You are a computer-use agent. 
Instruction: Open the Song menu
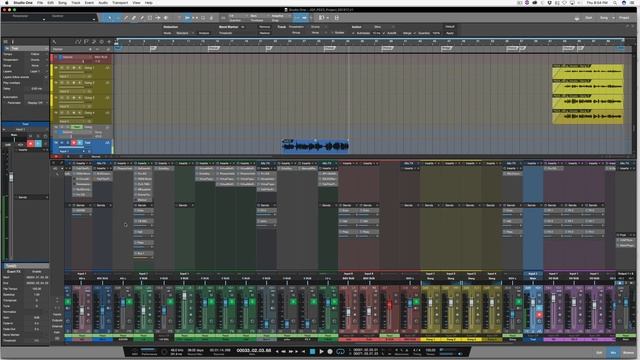(x=62, y=2)
